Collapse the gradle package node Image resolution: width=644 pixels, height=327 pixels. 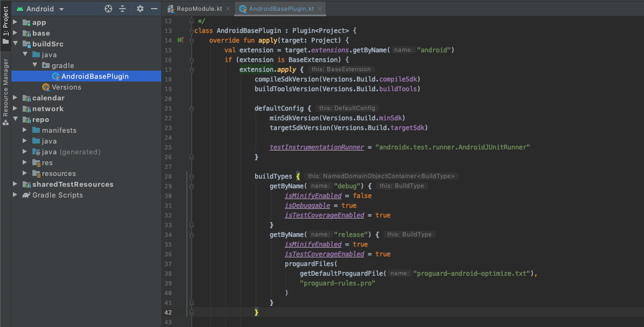35,65
